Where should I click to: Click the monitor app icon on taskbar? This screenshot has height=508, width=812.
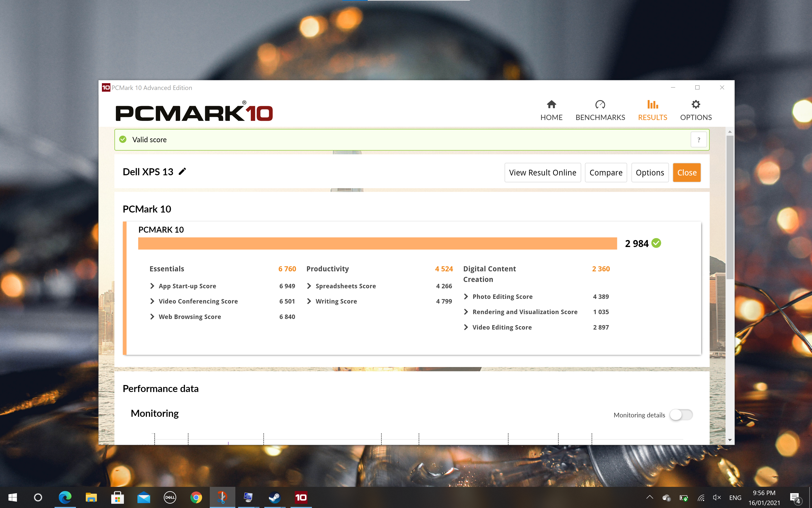[248, 497]
